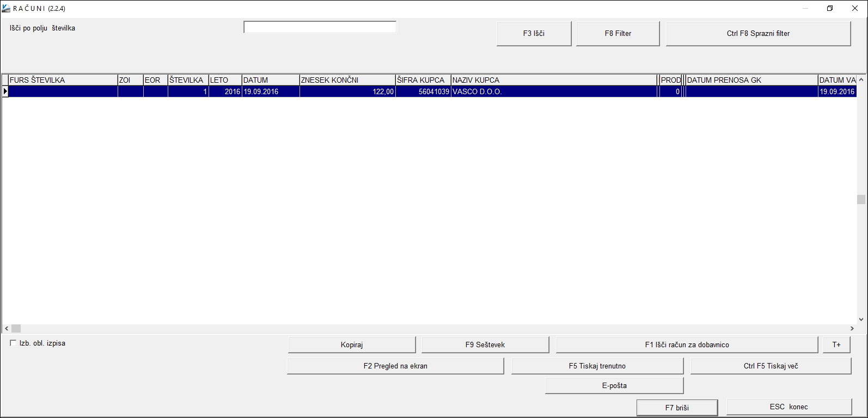The height and width of the screenshot is (418, 868).
Task: Click the F3 Išči search button
Action: (534, 33)
